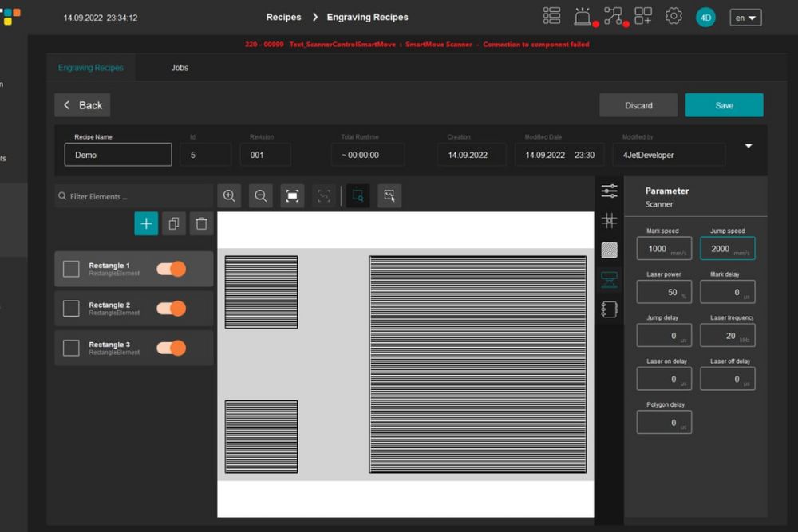The image size is (798, 532).
Task: Open the alarm beacon notifications icon
Action: [583, 17]
